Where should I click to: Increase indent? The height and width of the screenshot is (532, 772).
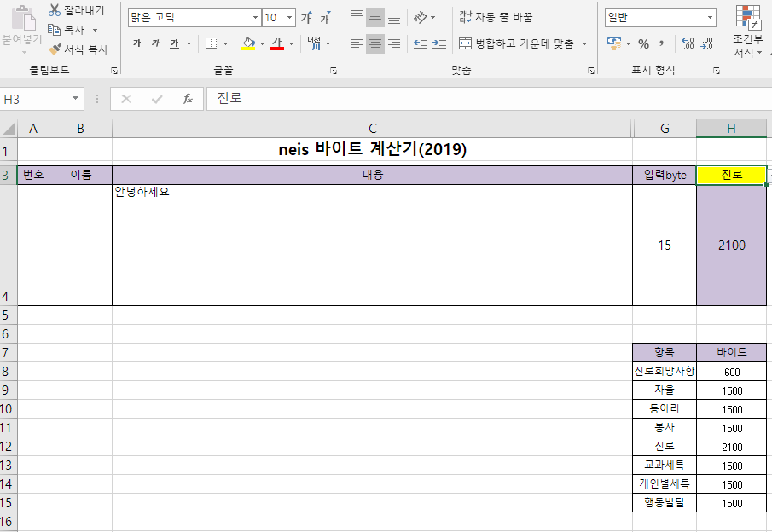point(439,43)
